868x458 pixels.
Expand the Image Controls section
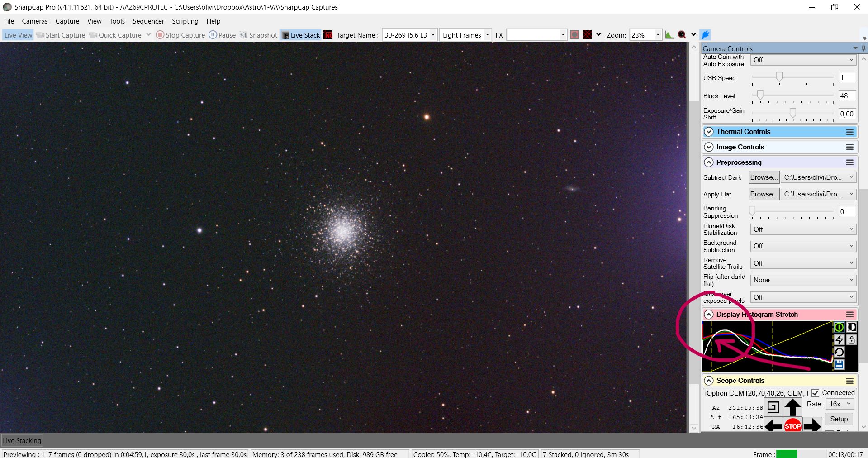point(709,147)
